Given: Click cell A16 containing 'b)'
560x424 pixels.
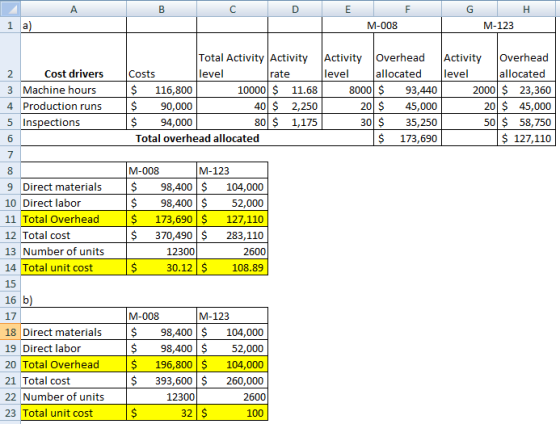Looking at the screenshot, I should click(x=74, y=300).
